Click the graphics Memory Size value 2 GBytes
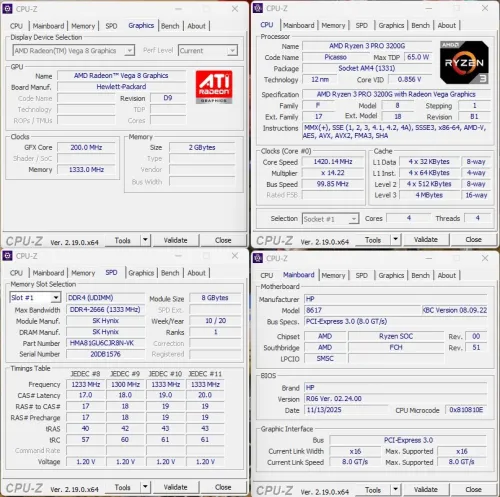This screenshot has height=497, width=500. [202, 147]
